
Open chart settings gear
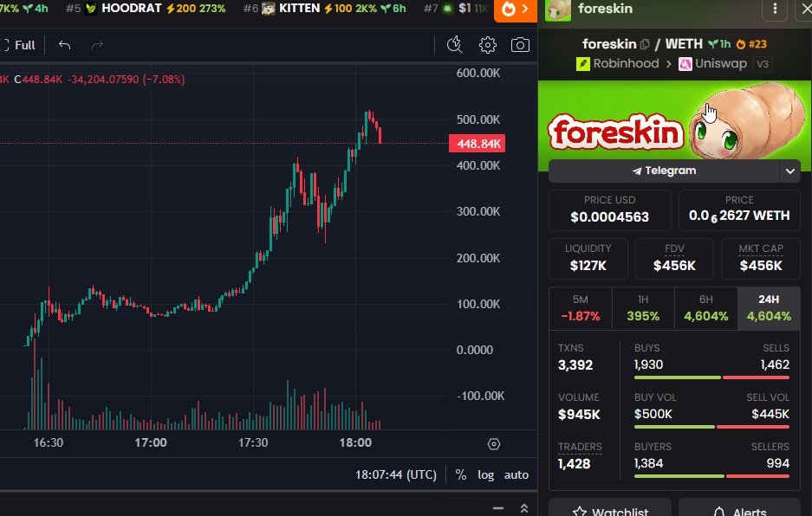[487, 45]
